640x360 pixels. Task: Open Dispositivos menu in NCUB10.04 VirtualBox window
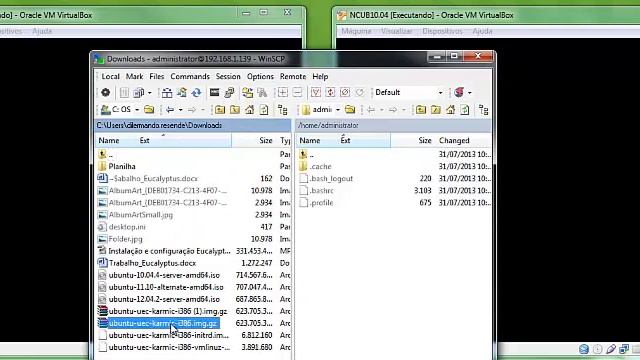(442, 31)
